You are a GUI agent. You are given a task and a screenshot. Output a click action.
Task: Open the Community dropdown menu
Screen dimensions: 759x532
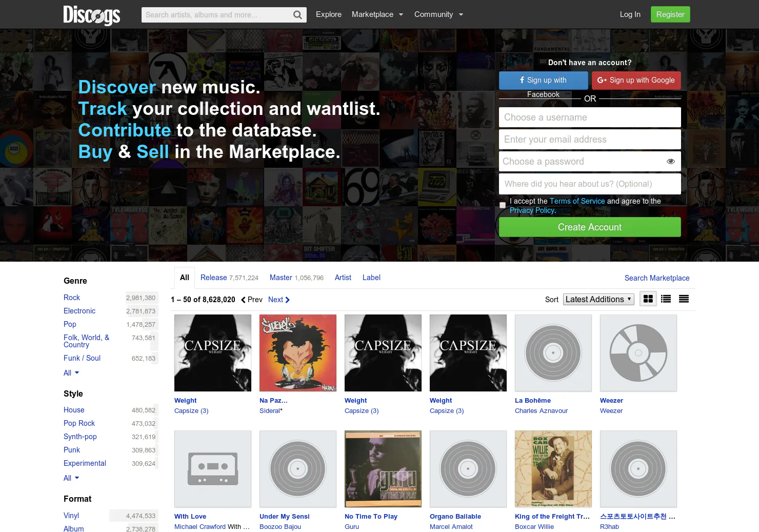[439, 14]
